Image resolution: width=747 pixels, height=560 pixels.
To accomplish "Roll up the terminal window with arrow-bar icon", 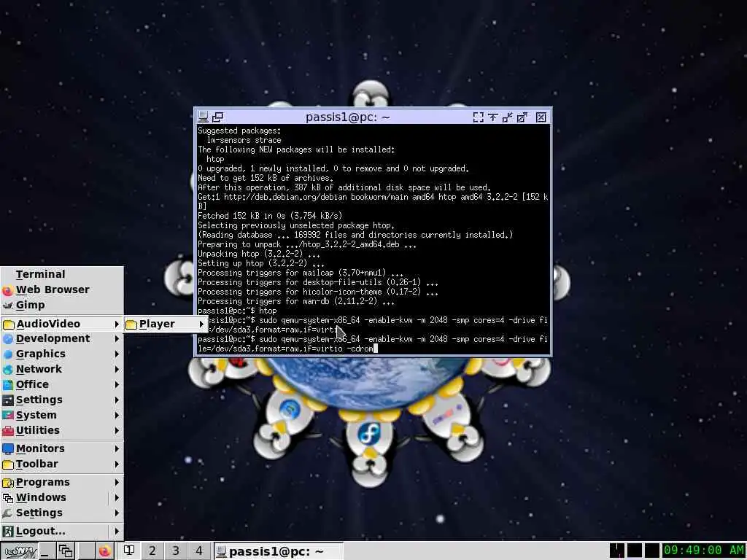I will (492, 117).
